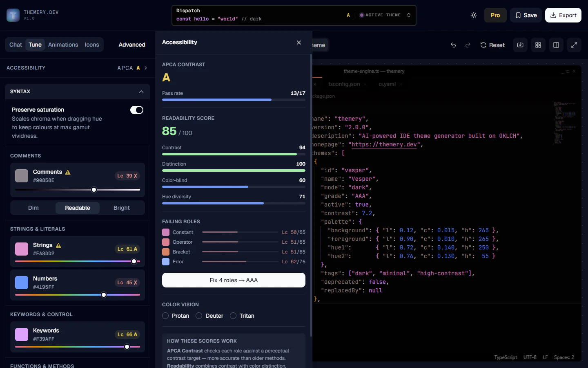Enter fullscreen preview mode
This screenshot has width=588, height=368.
point(574,45)
